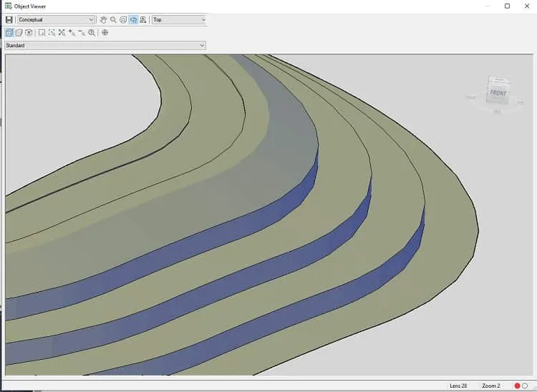Toggle the Perspective projection button

pos(19,32)
